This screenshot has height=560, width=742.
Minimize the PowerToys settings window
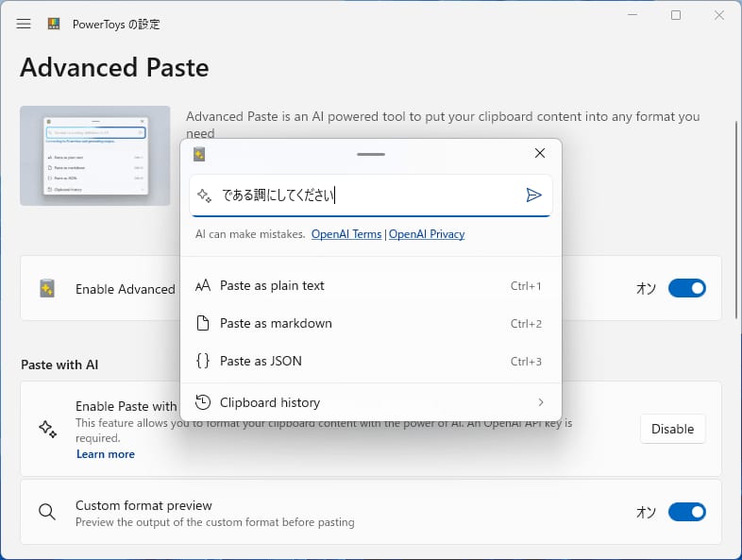pos(632,15)
